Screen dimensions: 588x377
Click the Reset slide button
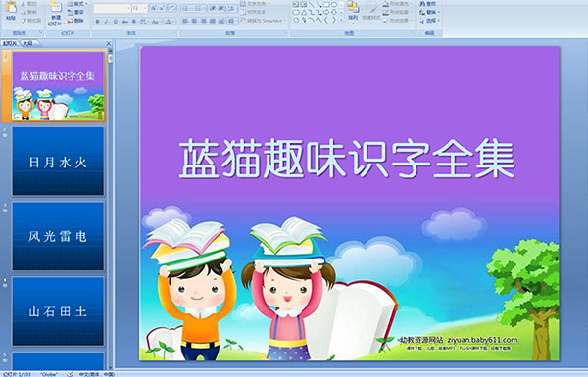click(x=75, y=13)
